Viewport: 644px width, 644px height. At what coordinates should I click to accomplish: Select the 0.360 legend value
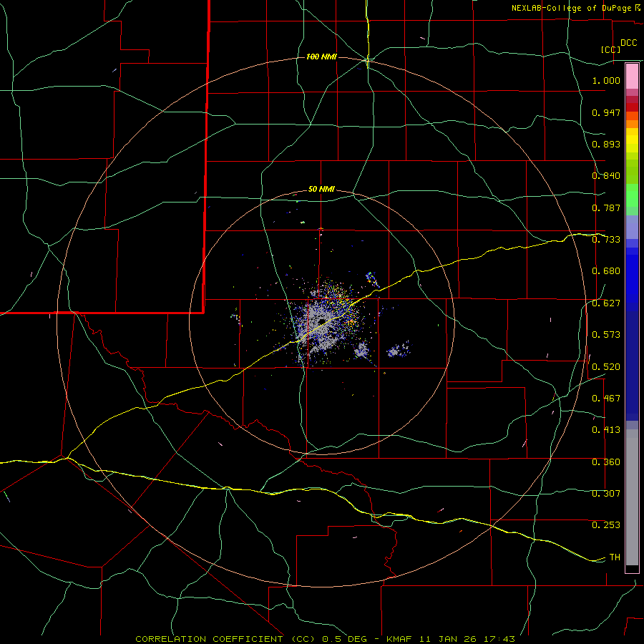(x=606, y=462)
